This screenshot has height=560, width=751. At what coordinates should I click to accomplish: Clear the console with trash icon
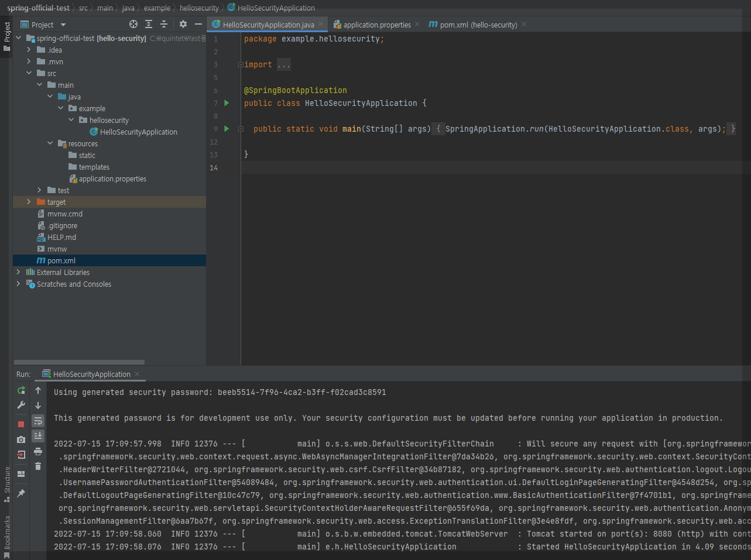coord(38,466)
